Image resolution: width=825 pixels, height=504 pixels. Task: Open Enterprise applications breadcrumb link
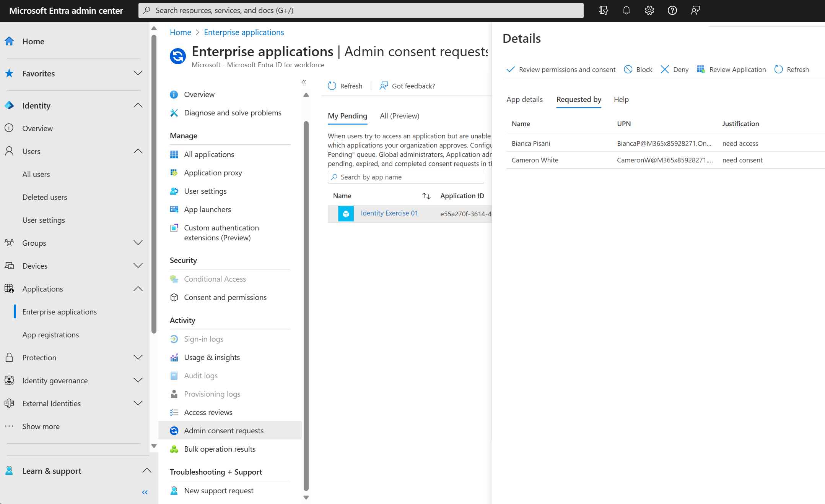point(244,32)
